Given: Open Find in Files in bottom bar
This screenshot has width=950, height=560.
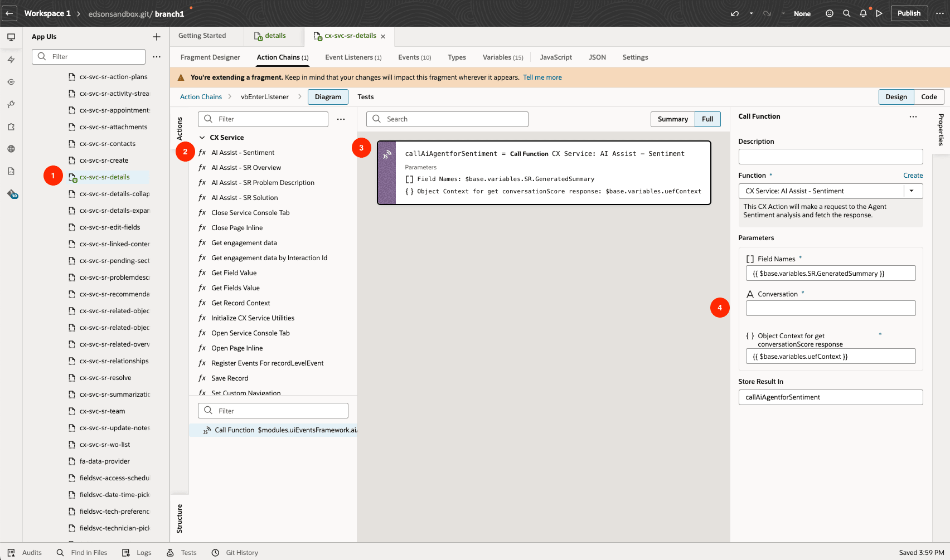Looking at the screenshot, I should click(x=82, y=553).
